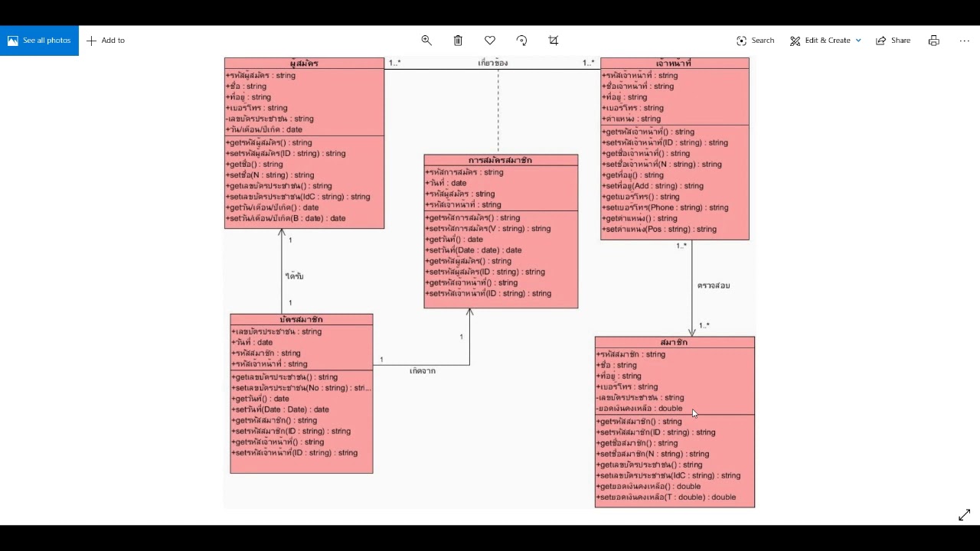The width and height of the screenshot is (980, 551).
Task: Click +setตำแหน่ง(Pos : string) method text
Action: point(659,230)
